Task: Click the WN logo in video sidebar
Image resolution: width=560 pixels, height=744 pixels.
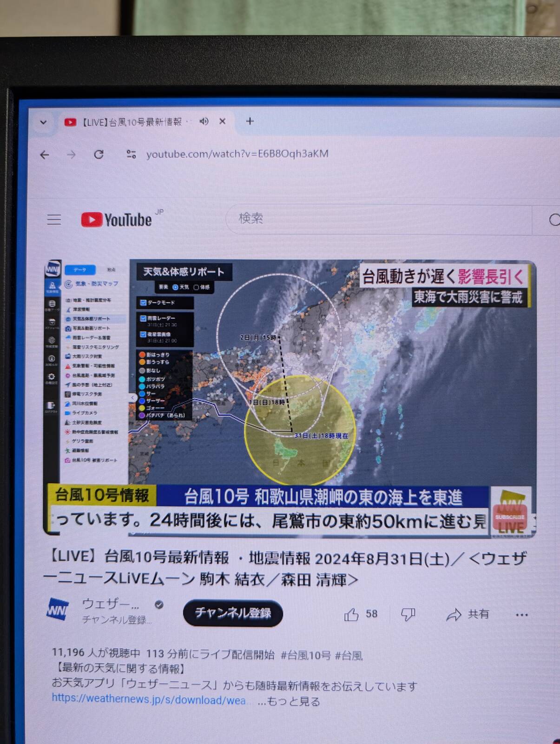Action: pos(53,268)
